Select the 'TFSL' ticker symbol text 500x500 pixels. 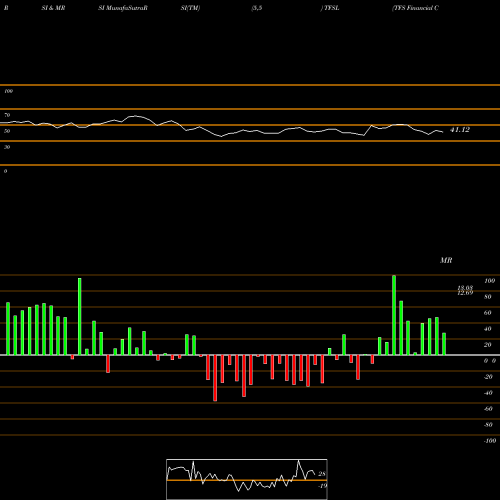[331, 8]
